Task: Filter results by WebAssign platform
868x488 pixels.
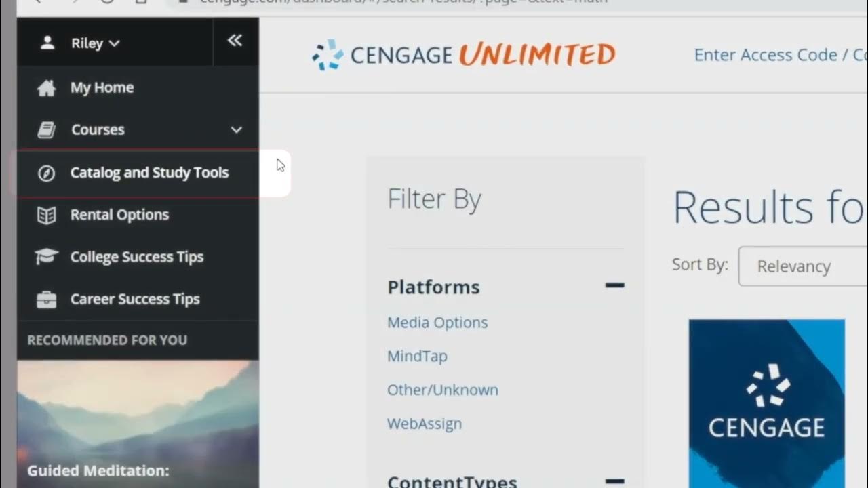Action: [425, 424]
